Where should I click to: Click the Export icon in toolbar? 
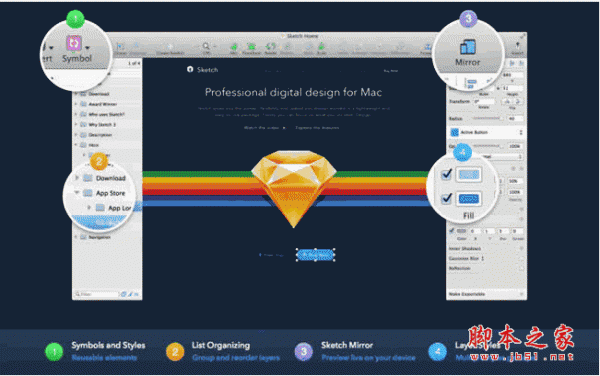point(517,47)
